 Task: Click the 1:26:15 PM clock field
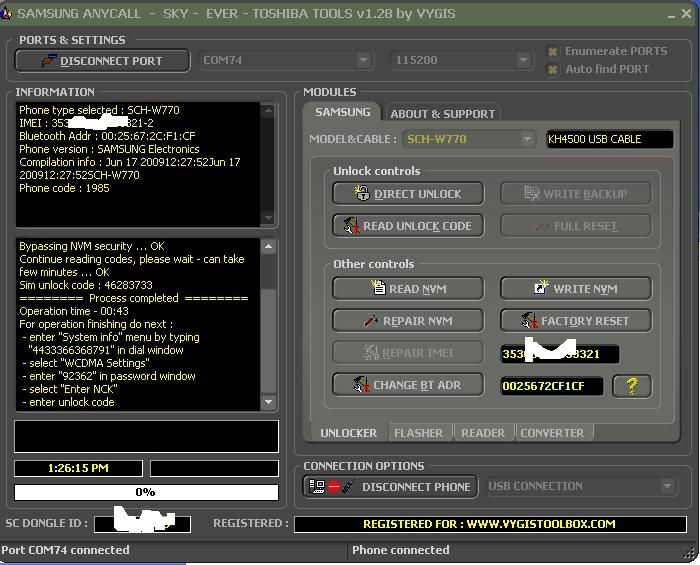79,468
